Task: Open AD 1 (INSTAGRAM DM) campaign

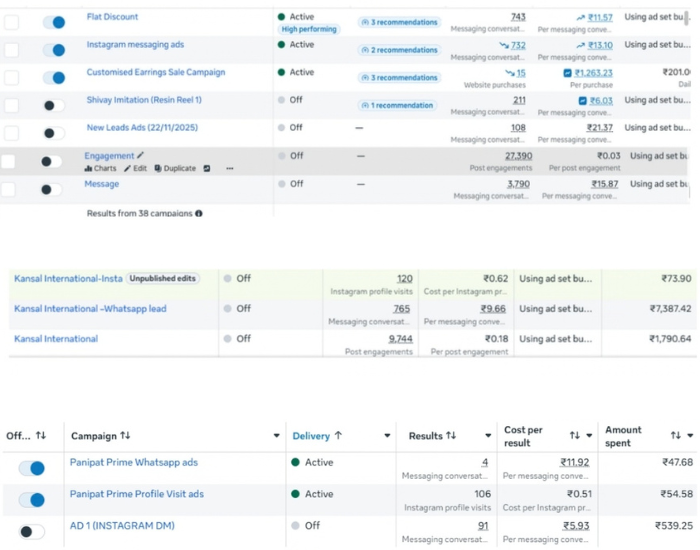Action: click(x=122, y=526)
